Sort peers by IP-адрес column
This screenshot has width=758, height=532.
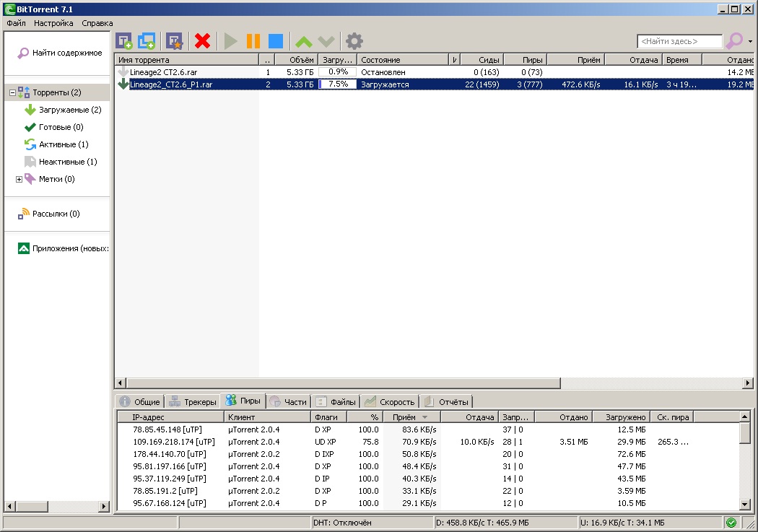point(171,417)
